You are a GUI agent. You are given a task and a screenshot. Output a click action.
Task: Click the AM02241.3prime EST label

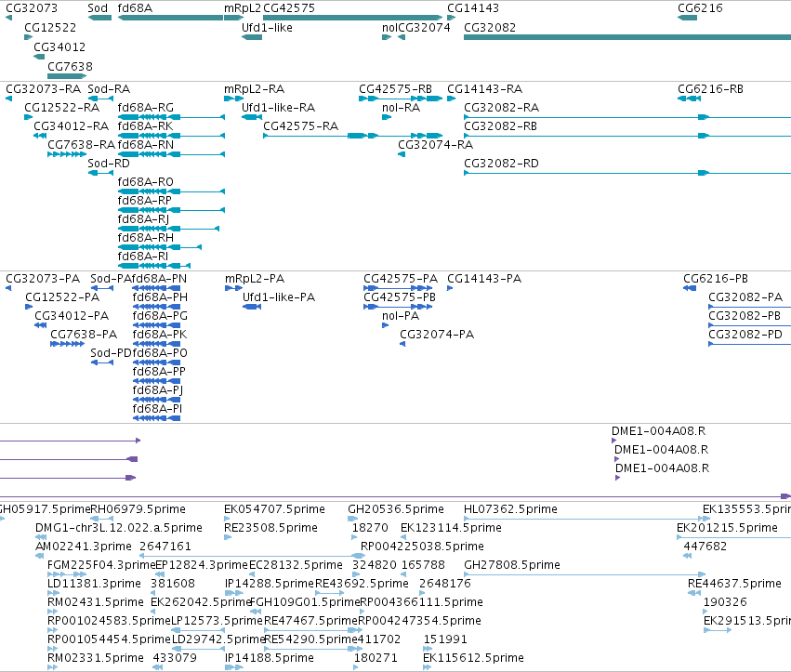[x=84, y=547]
